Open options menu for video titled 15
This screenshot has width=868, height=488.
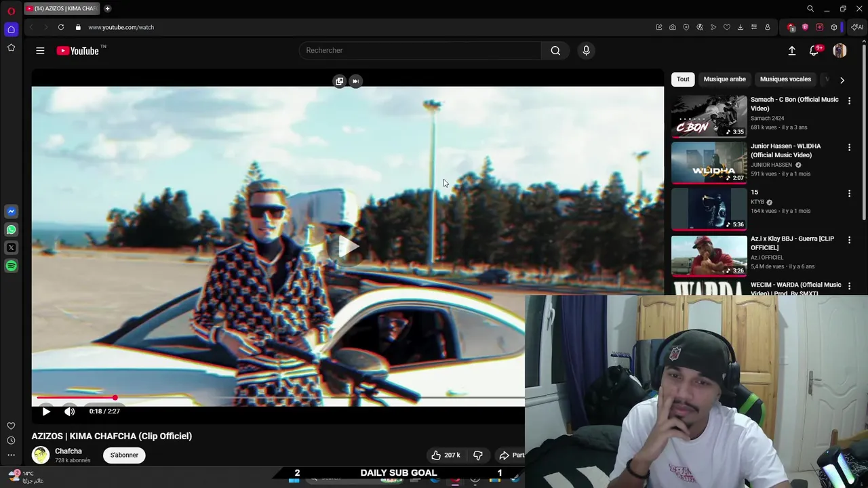tap(849, 193)
